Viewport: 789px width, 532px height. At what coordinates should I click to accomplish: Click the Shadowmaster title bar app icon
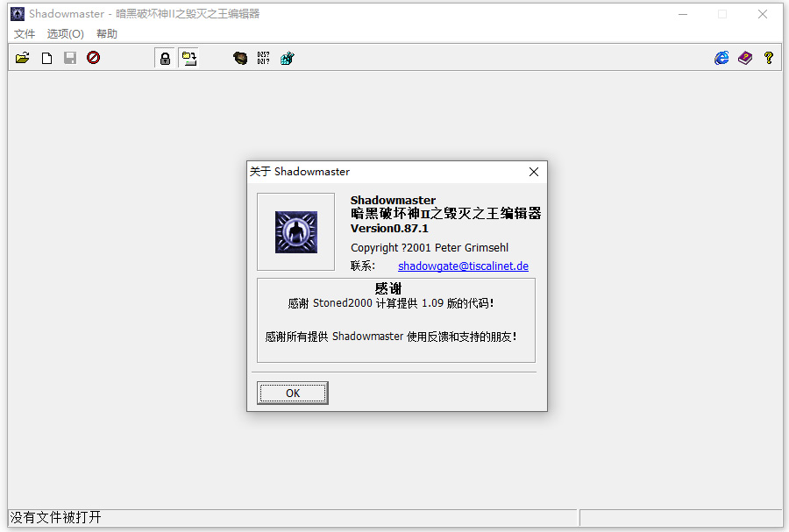tap(18, 14)
